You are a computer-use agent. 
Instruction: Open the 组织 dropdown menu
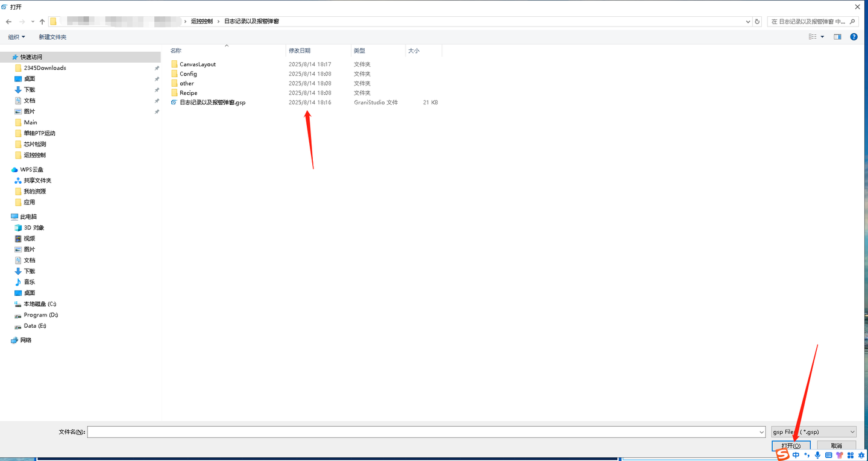(16, 37)
